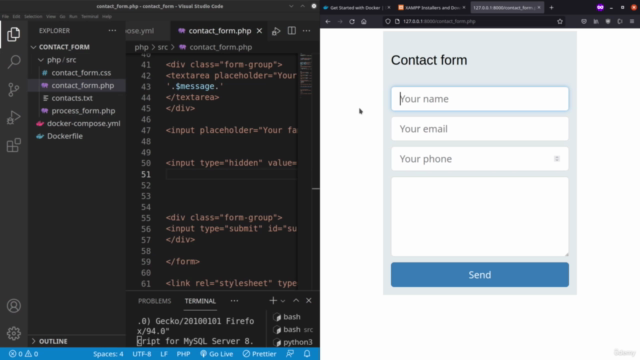Reload the Firefox page
The height and width of the screenshot is (360, 640).
click(352, 22)
